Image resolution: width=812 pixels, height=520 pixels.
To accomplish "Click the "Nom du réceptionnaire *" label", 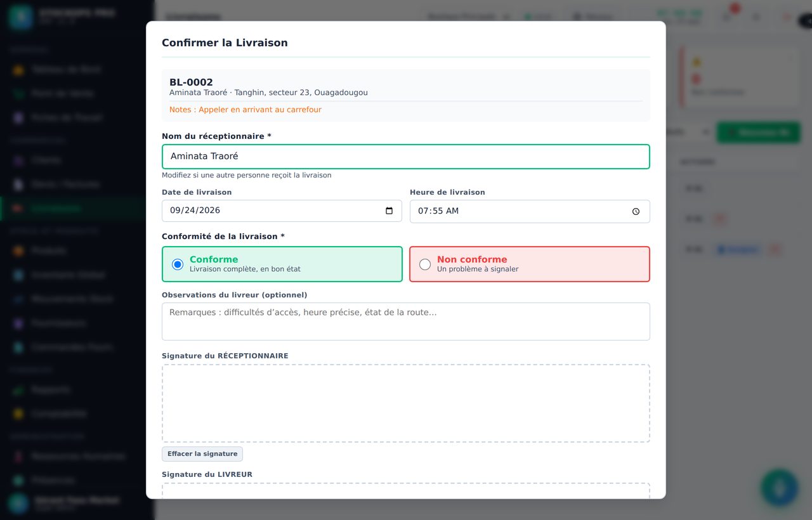I will click(x=216, y=136).
